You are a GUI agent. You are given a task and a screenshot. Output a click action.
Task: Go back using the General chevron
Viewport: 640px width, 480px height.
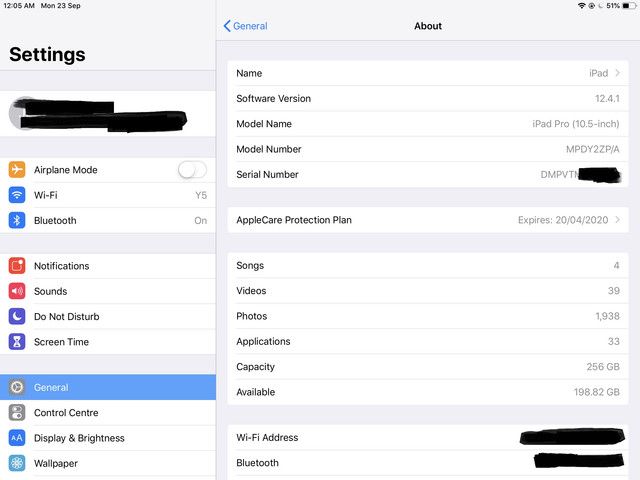227,26
